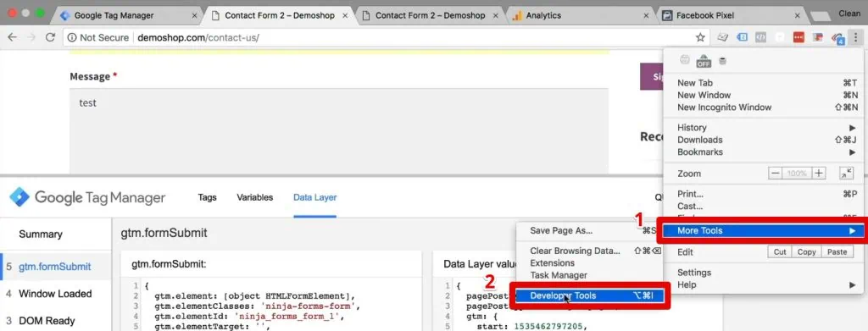Screen dimensions: 868x331
Task: Open the Chrome three-dot menu button
Action: tap(855, 37)
